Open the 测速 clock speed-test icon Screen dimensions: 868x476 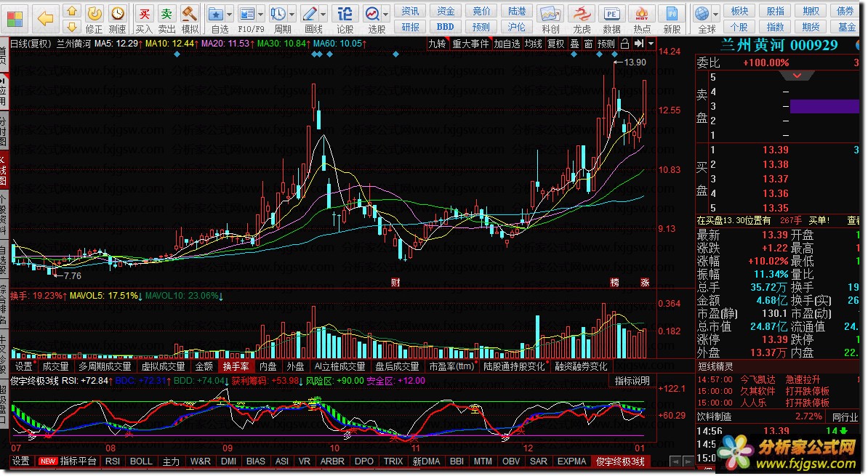(117, 13)
